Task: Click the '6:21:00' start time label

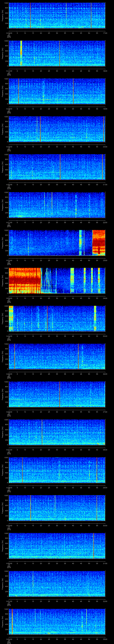Action: coord(9,223)
